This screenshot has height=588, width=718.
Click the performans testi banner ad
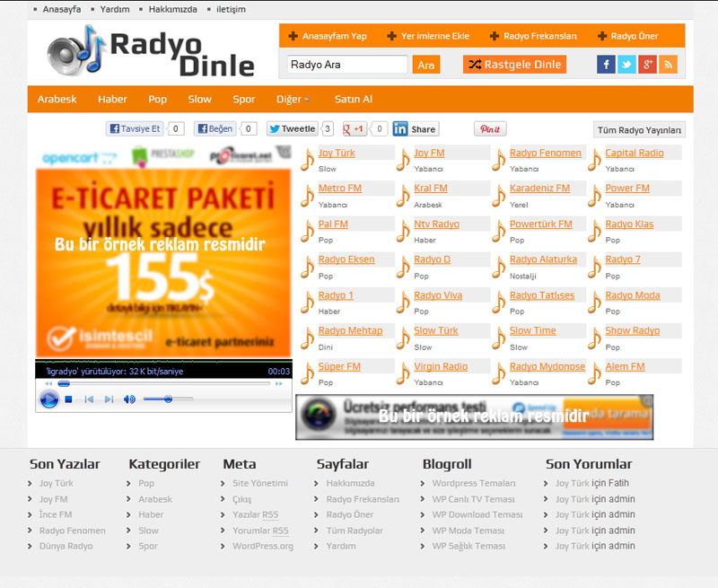(475, 417)
